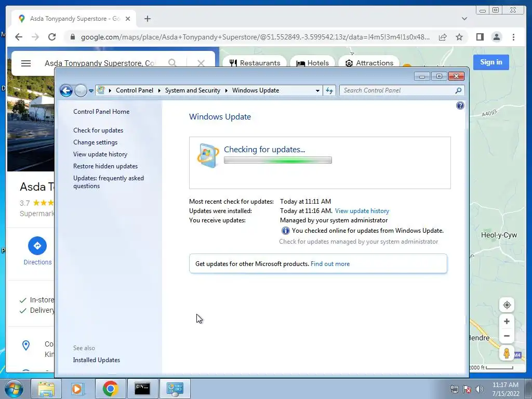This screenshot has height=399, width=532.
Task: Open File Explorer from taskbar
Action: click(x=46, y=389)
